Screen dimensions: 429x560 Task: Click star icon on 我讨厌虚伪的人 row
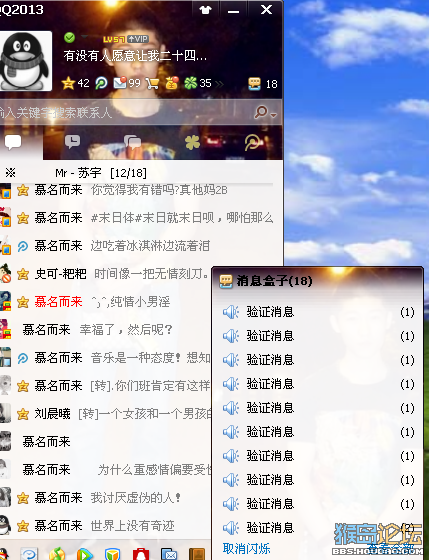23,498
